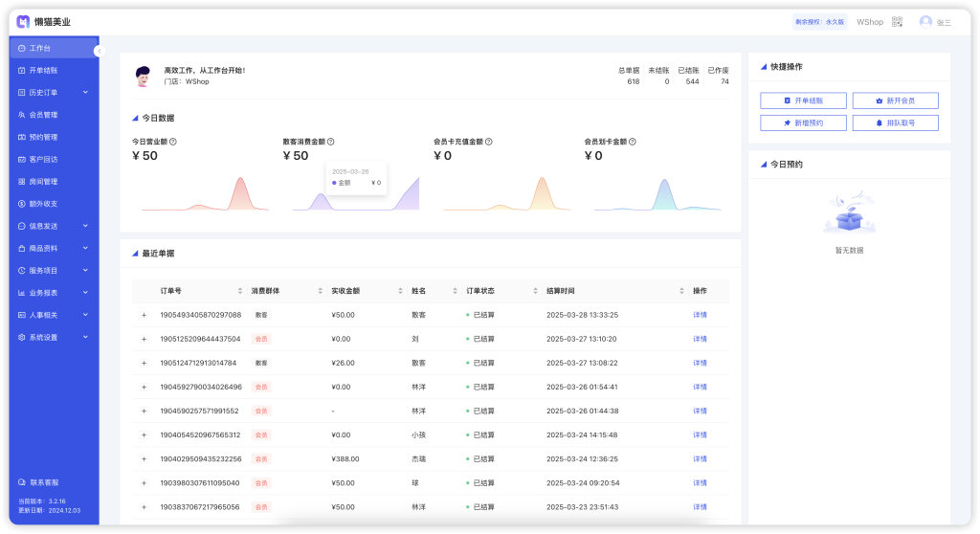Click the 已作废 74 statistic

(718, 77)
